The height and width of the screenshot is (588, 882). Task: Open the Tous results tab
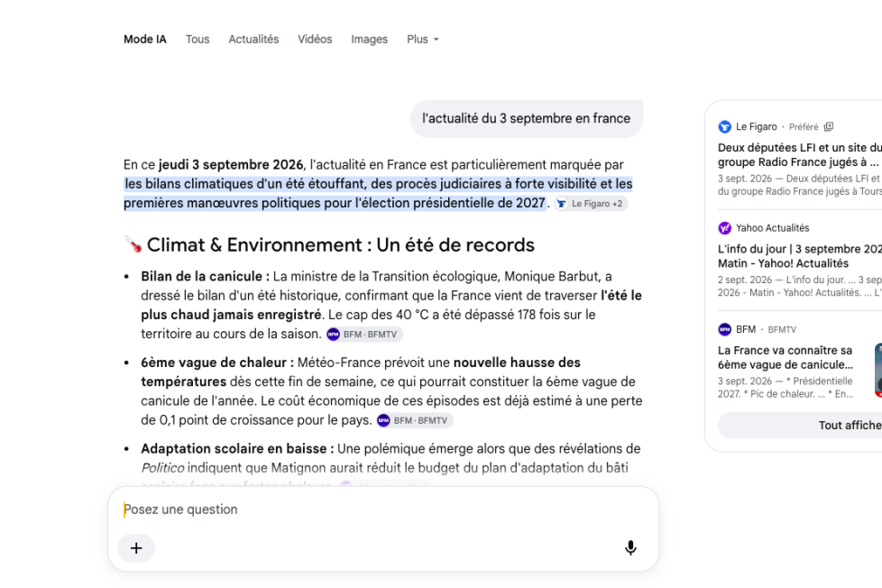[198, 40]
